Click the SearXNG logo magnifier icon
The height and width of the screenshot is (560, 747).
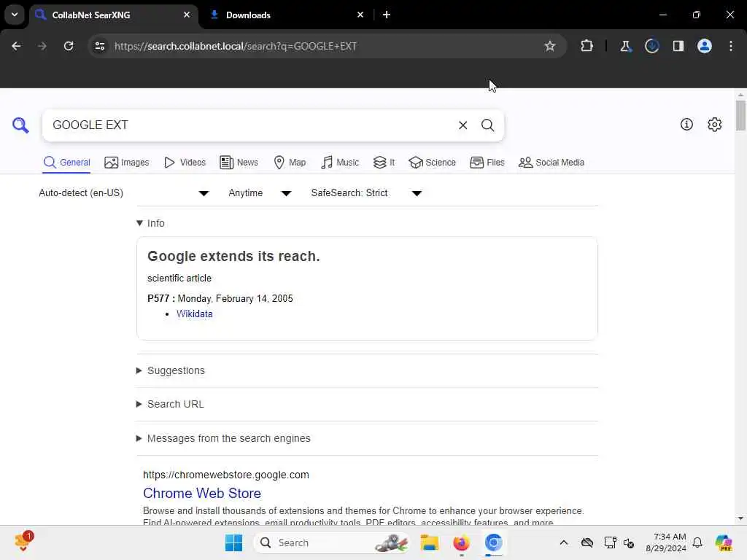point(20,125)
